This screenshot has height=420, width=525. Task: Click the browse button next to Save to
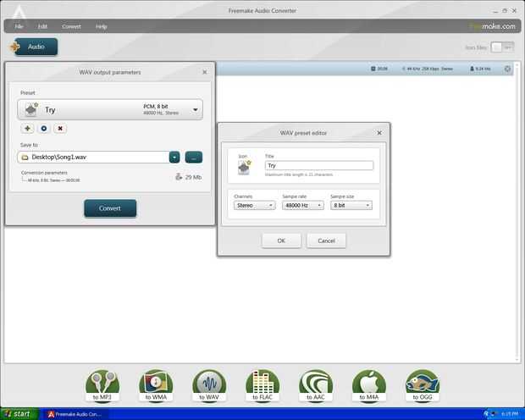[194, 157]
